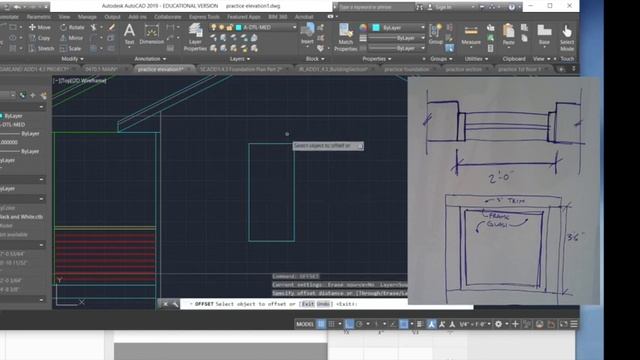This screenshot has height=360, width=640.
Task: Open the Parametric ribbon tab
Action: (x=38, y=17)
